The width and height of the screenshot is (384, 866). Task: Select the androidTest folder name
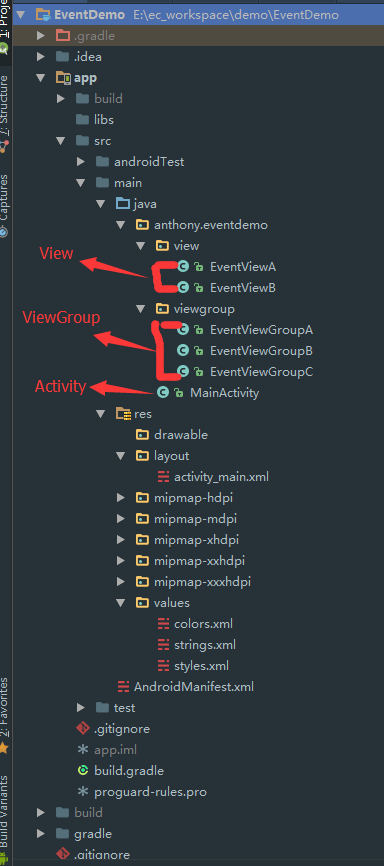point(149,162)
